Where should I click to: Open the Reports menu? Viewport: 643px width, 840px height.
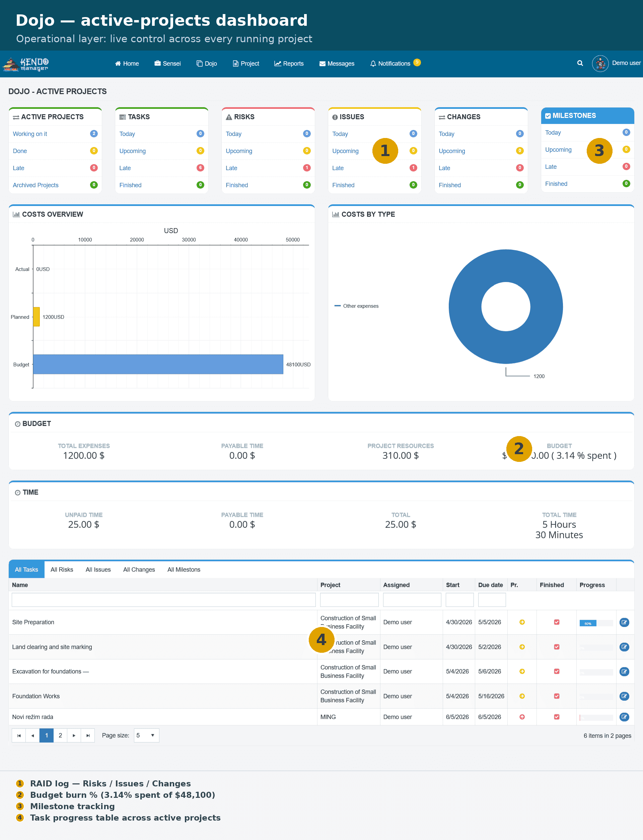[289, 64]
